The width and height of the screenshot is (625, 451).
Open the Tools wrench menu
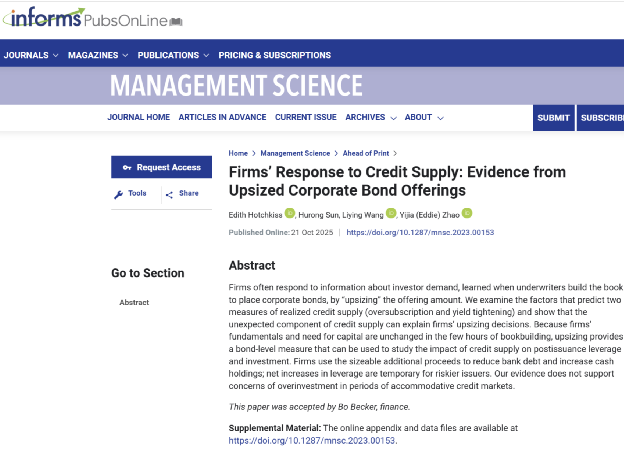click(119, 194)
